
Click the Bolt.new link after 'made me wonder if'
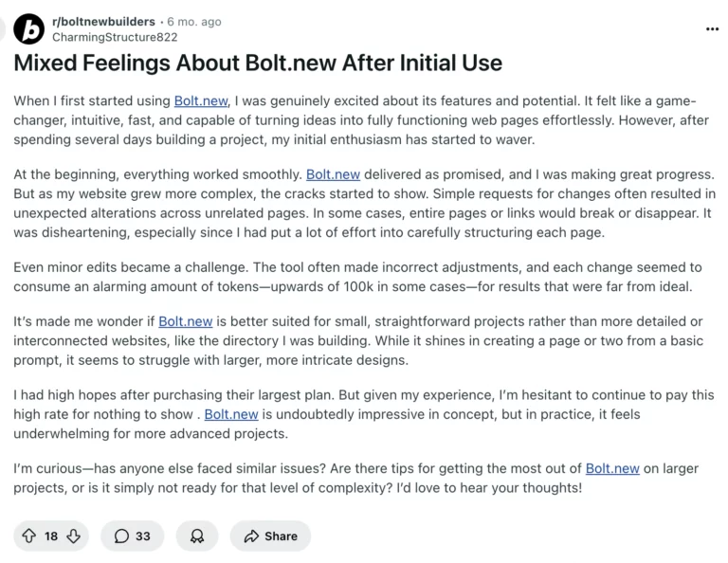(x=185, y=322)
